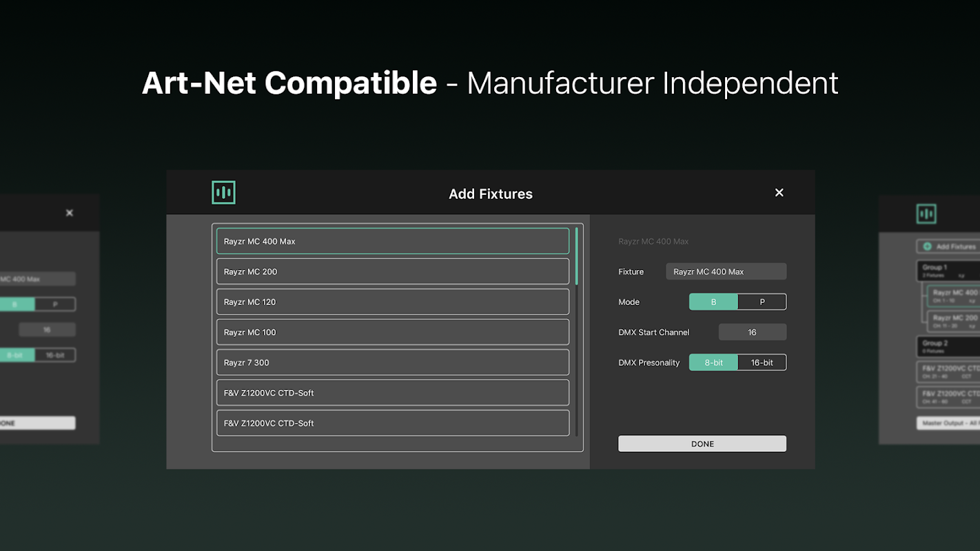Select 16-bit DMX personality in the center dialog
The height and width of the screenshot is (551, 980).
click(762, 362)
